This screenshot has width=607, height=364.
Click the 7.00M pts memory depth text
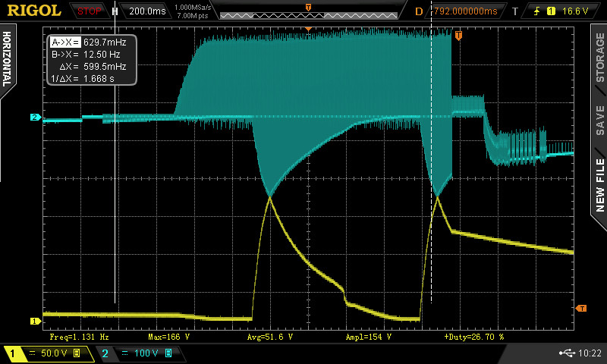tap(193, 15)
